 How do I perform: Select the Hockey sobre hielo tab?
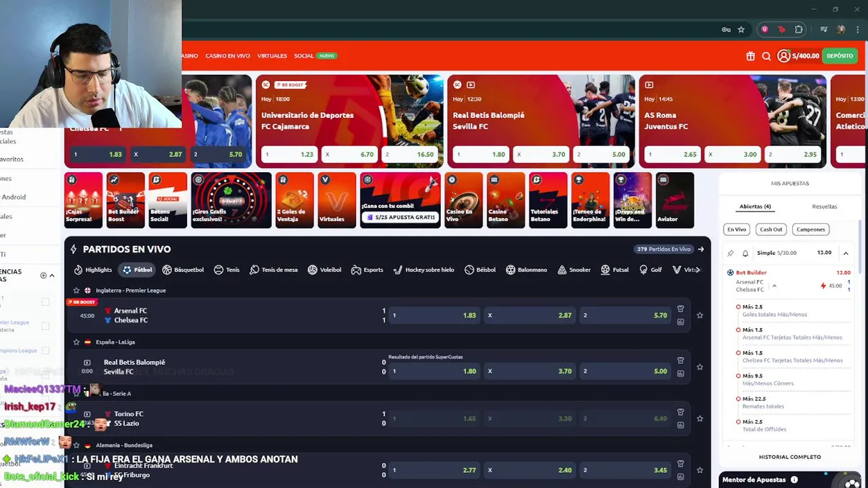(424, 270)
